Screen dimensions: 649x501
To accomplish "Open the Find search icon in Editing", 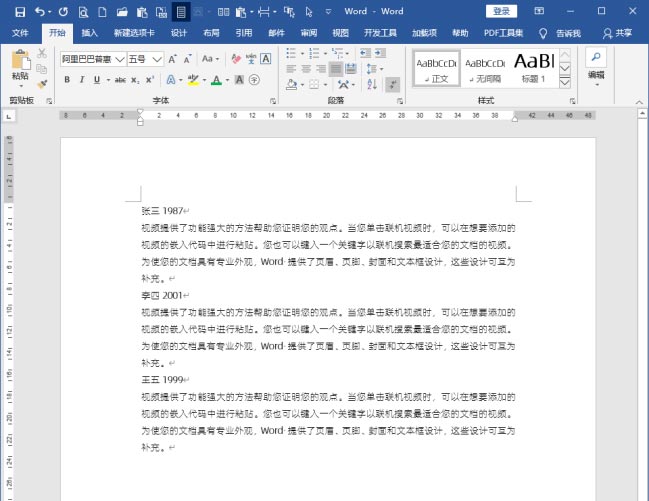I will point(596,57).
